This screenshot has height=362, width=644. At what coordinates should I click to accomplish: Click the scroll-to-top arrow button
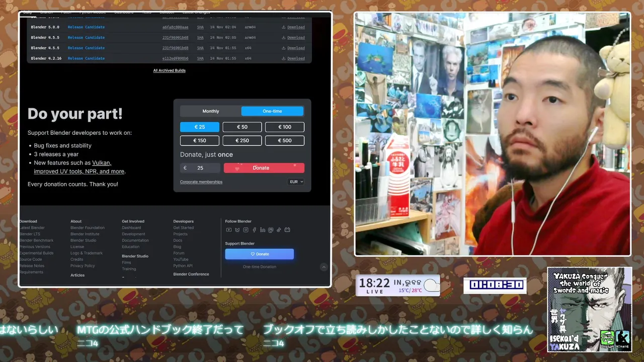[324, 267]
